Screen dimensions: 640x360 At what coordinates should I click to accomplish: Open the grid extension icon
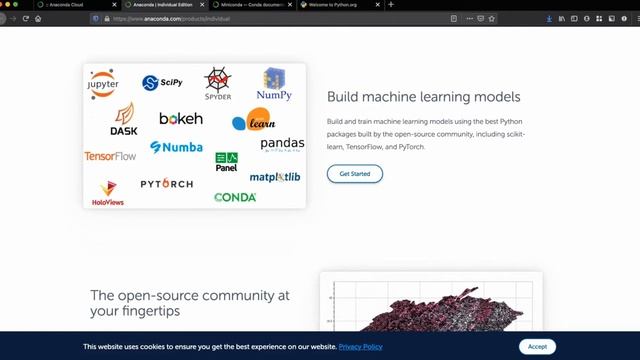coord(599,19)
